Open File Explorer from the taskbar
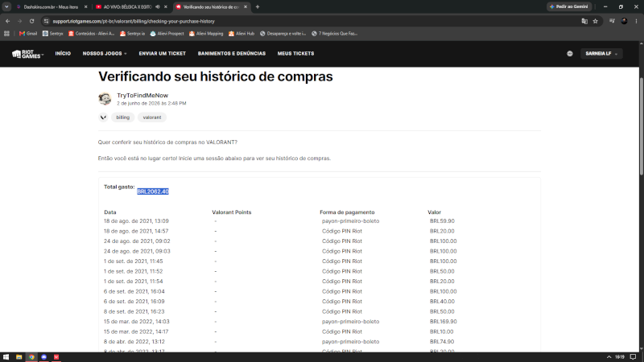Screen dimensions: 644x362 point(19,357)
